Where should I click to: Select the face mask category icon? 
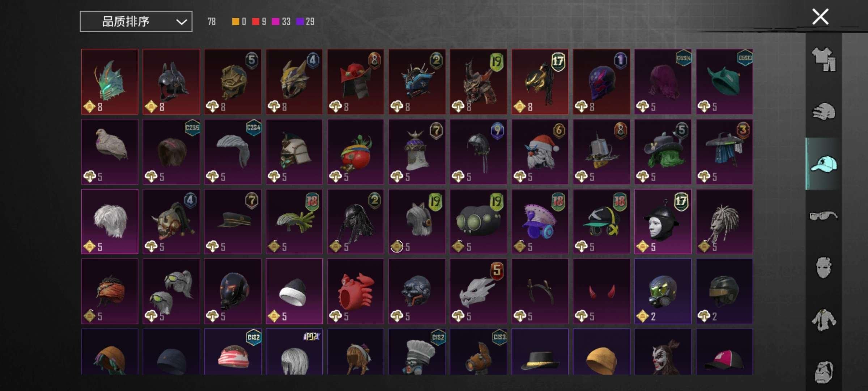pyautogui.click(x=824, y=268)
